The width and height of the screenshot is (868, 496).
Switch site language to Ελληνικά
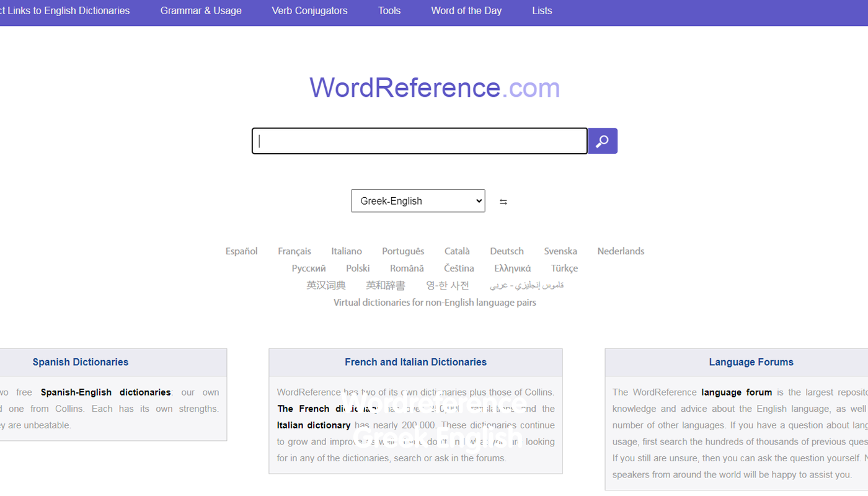click(x=512, y=268)
